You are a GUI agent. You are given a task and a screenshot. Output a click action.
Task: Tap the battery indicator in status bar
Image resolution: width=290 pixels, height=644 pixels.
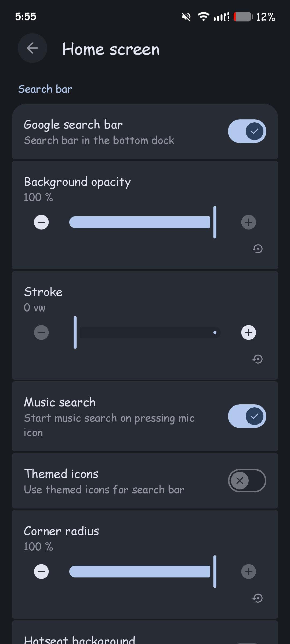(x=243, y=17)
